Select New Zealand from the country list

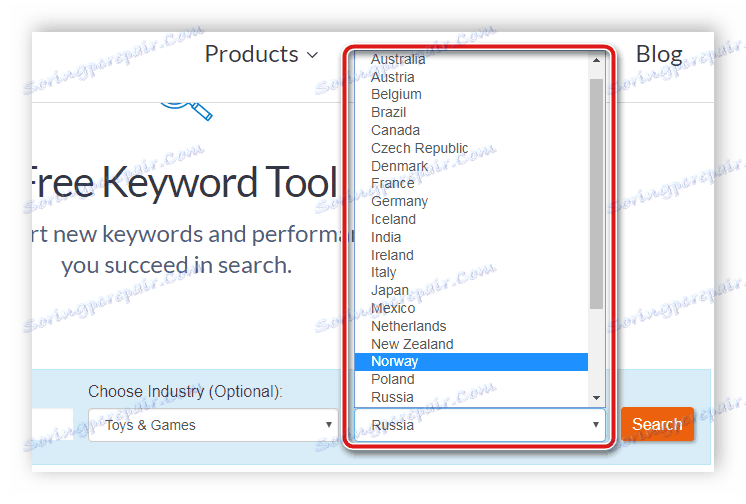pos(471,344)
